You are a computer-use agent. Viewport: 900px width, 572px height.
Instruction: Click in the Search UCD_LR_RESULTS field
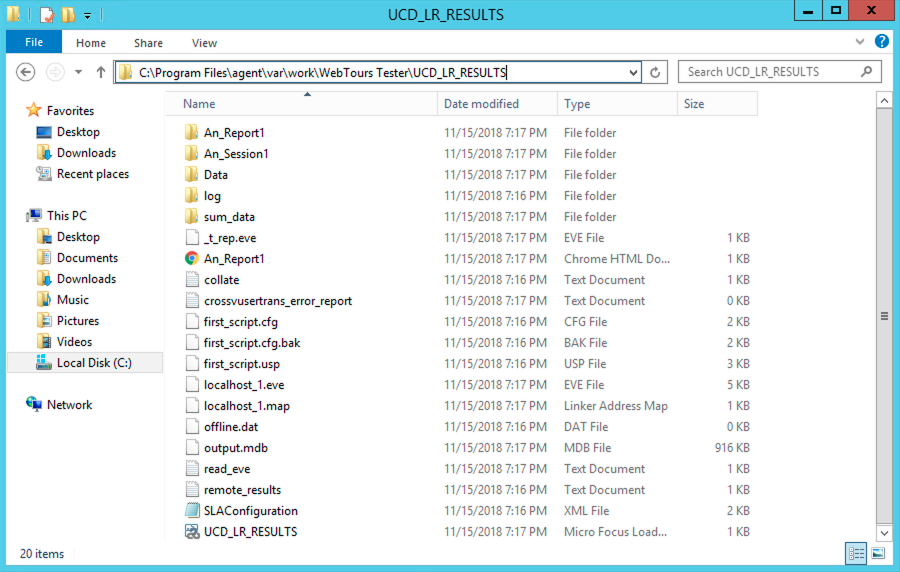pyautogui.click(x=765, y=72)
